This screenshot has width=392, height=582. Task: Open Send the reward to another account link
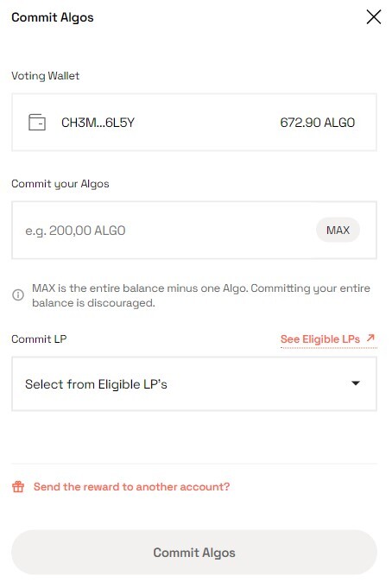[132, 487]
